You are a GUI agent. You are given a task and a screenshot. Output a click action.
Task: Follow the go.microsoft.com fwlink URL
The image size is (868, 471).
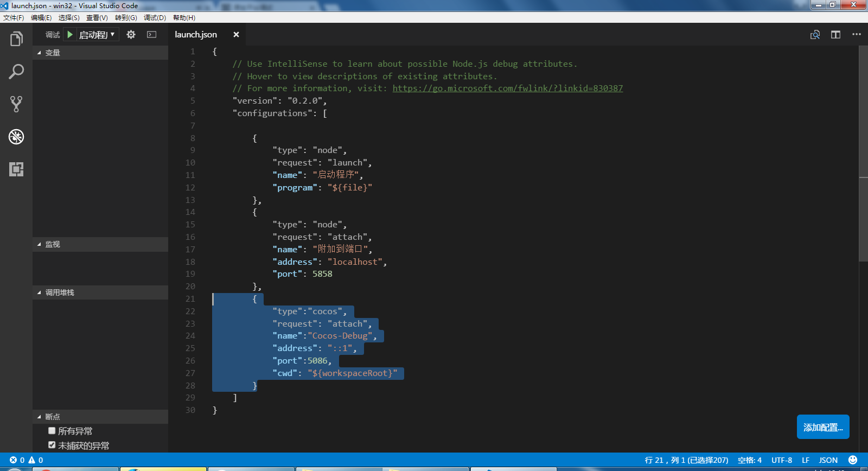507,88
